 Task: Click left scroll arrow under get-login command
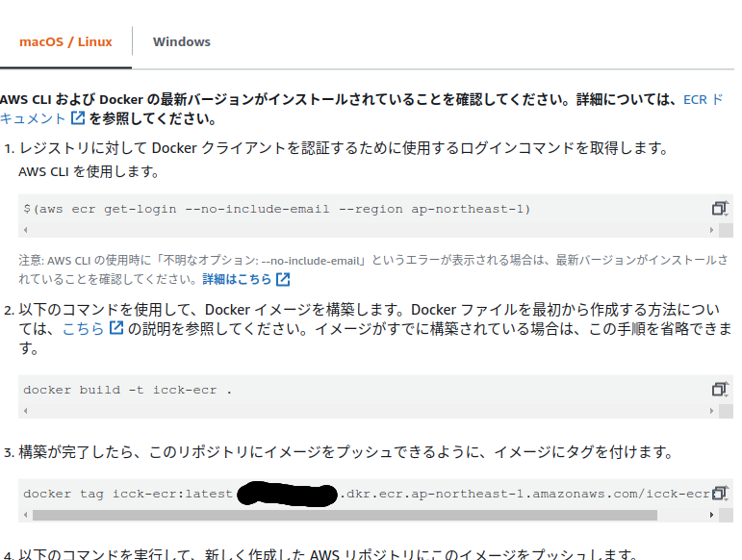[x=26, y=230]
